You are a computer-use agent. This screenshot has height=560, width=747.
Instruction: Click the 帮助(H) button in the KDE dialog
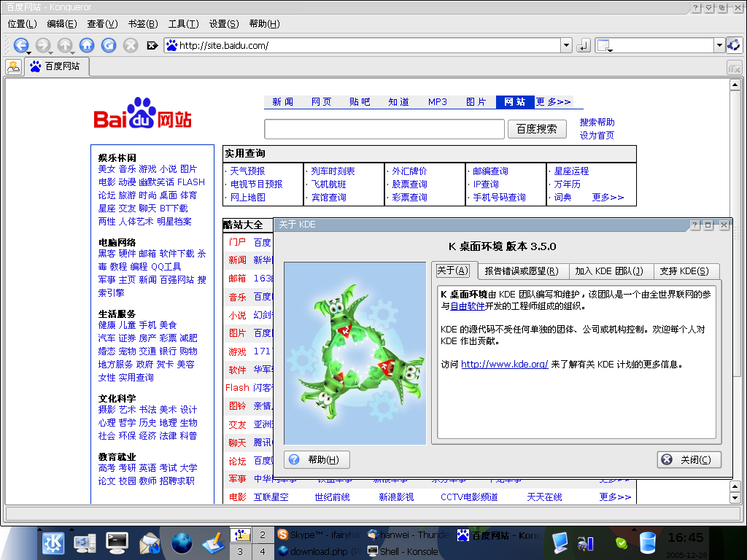click(317, 459)
